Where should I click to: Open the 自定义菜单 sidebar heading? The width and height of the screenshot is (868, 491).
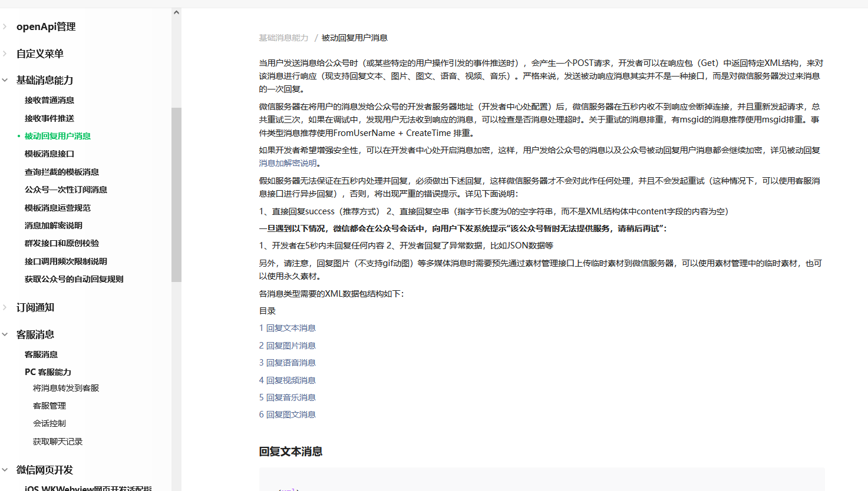[40, 54]
